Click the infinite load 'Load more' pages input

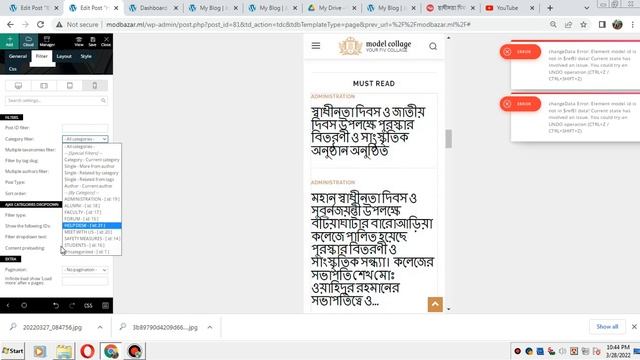[85, 281]
